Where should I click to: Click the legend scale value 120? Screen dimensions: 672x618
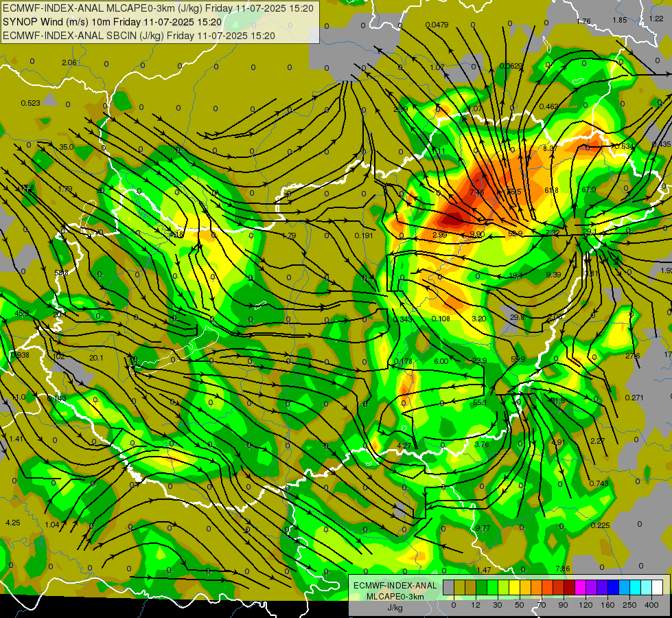[x=586, y=605]
